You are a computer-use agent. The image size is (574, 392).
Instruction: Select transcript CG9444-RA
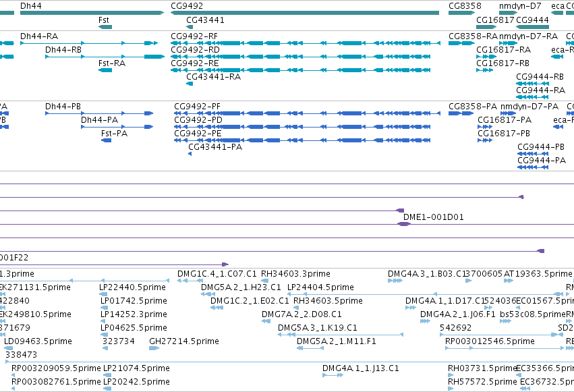pyautogui.click(x=532, y=97)
